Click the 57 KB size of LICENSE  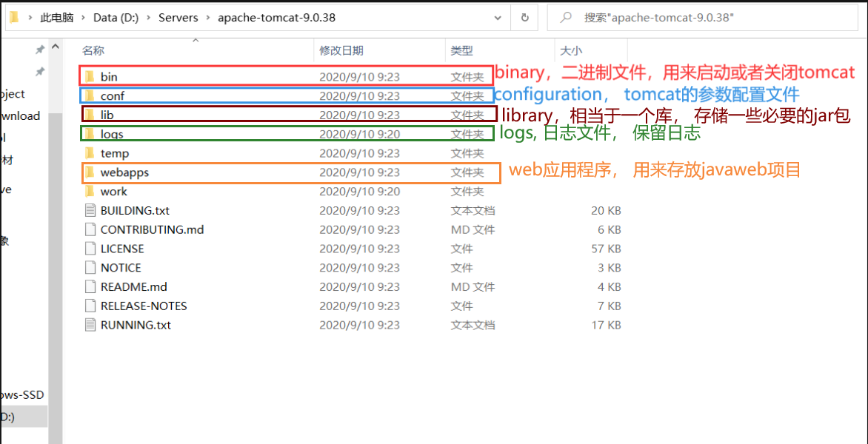[x=606, y=249]
